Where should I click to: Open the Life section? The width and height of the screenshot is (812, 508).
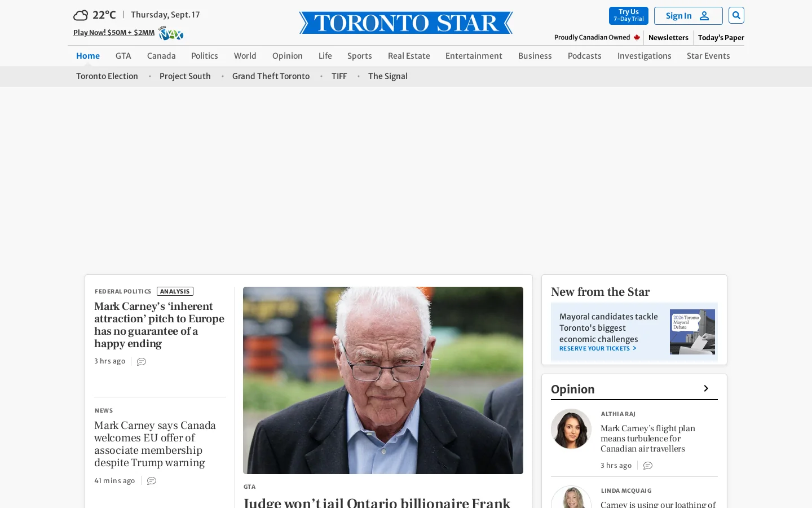click(x=325, y=56)
